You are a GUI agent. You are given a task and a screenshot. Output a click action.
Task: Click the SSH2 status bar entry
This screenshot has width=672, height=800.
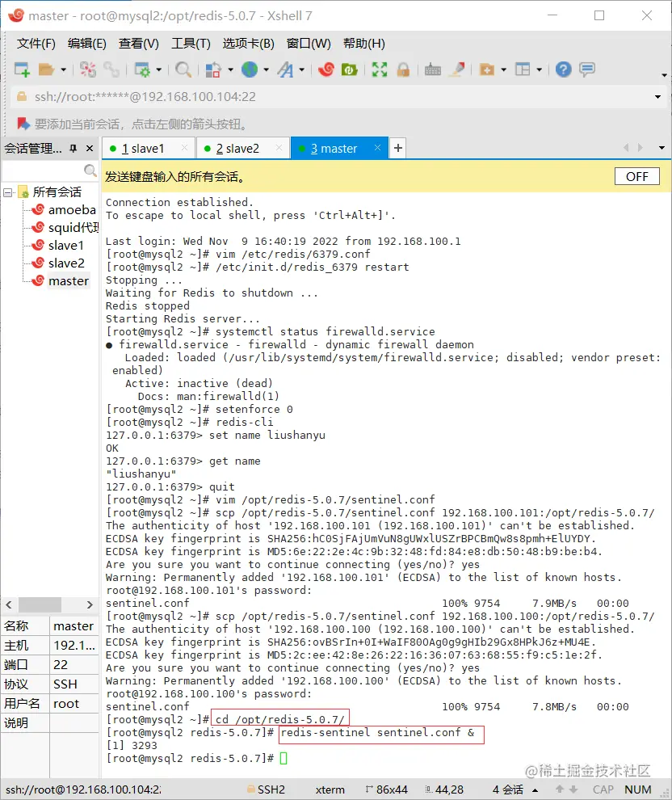267,789
